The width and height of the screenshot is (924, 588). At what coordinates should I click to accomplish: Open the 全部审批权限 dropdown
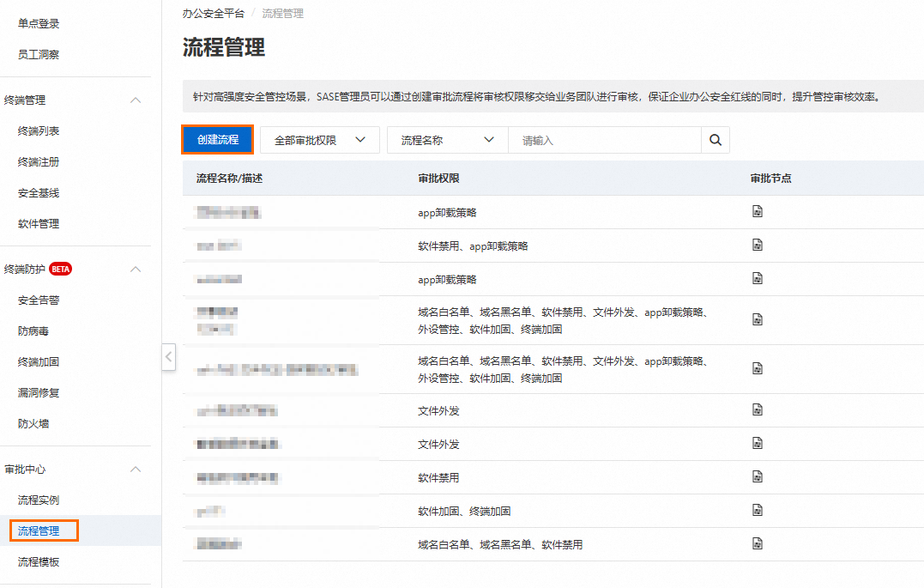[320, 141]
